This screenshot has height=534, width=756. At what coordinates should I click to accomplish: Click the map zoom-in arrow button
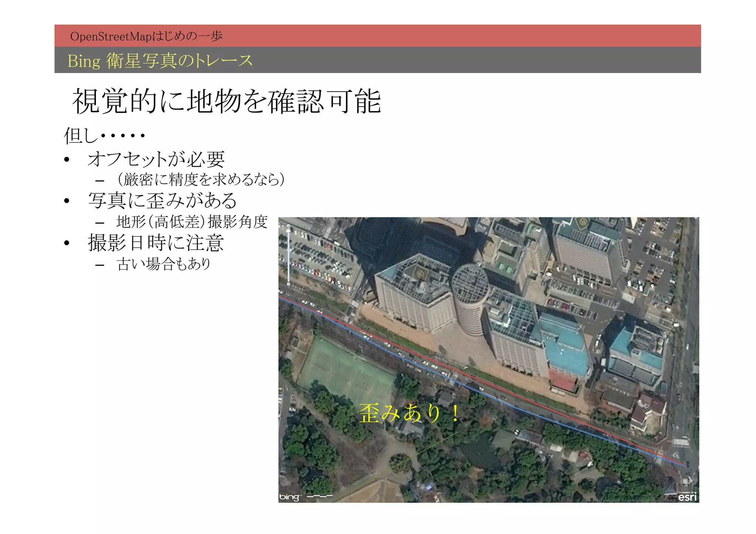tap(288, 226)
